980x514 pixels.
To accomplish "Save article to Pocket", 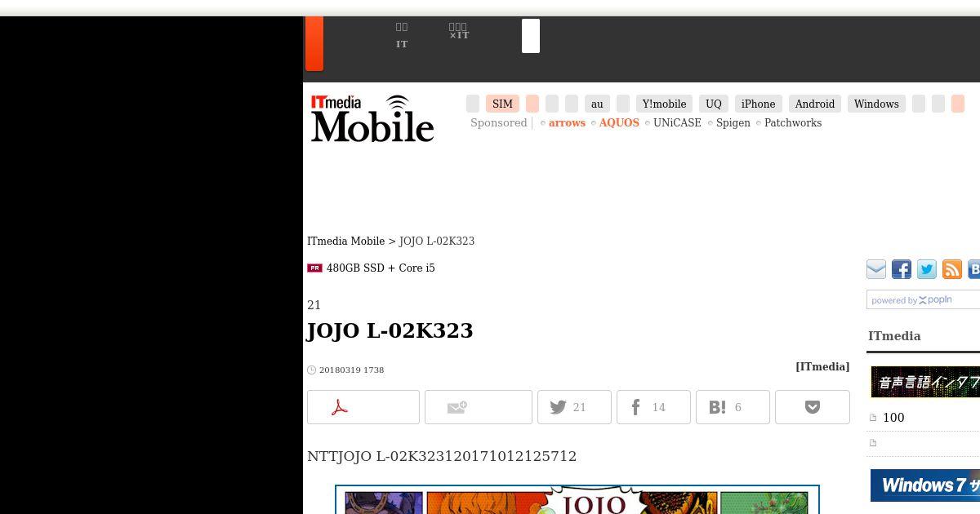I will 813,407.
